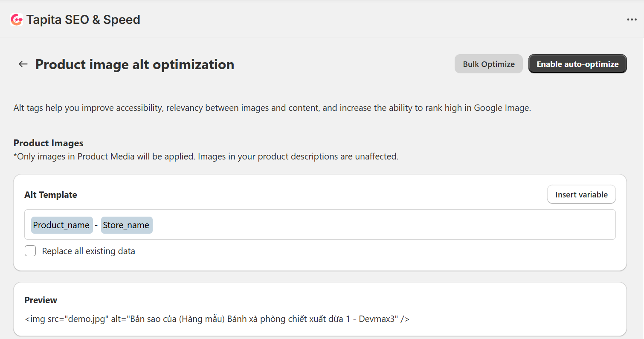
Task: Click the Product image alt optimization heading
Action: tap(135, 64)
